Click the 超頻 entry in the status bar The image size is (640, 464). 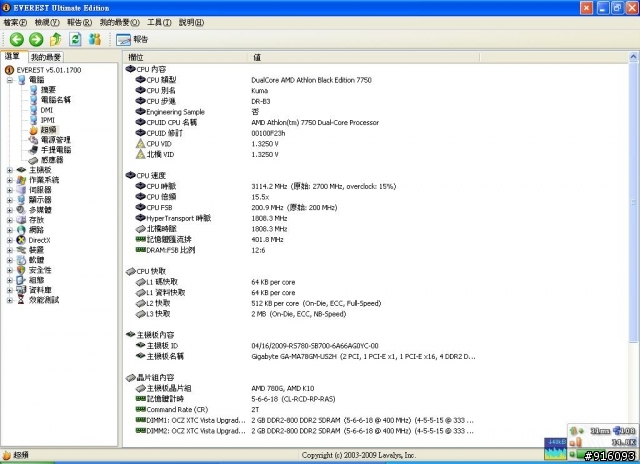click(x=16, y=455)
